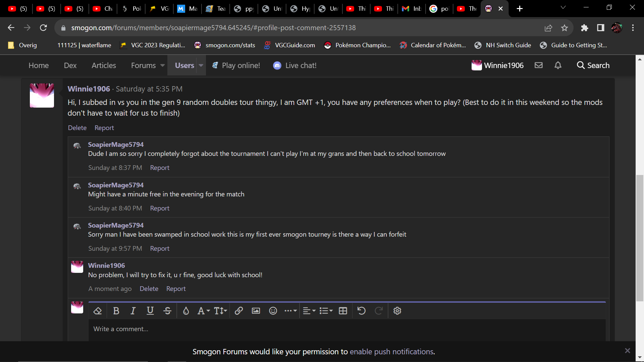Image resolution: width=644 pixels, height=362 pixels.
Task: Click enable push notifications link
Action: [391, 352]
